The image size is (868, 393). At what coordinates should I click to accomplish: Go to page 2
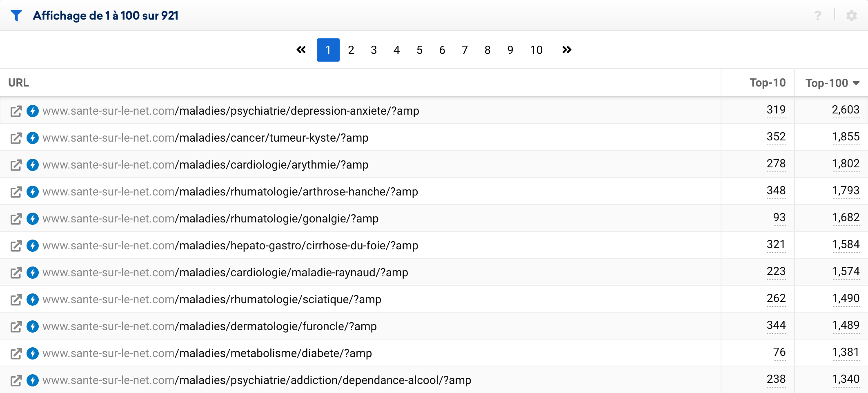[351, 50]
